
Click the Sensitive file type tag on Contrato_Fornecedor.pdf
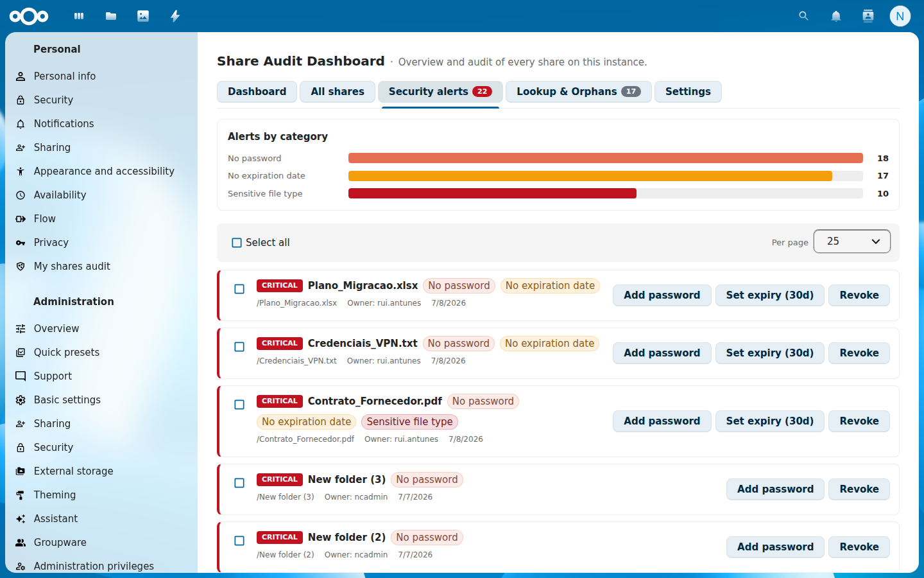(x=409, y=422)
